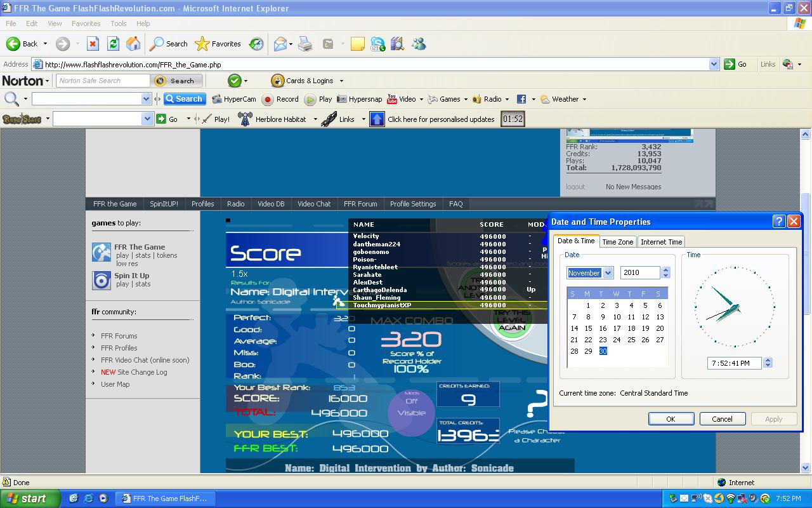Image resolution: width=812 pixels, height=508 pixels.
Task: Click the page vertical scrollbar down arrow
Action: [x=806, y=468]
